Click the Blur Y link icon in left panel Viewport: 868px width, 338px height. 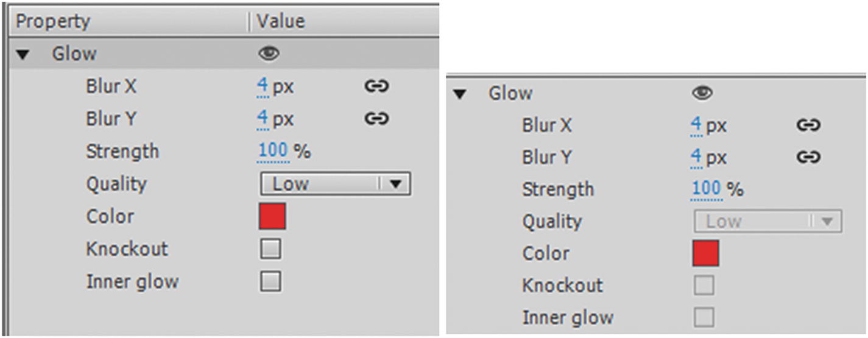pyautogui.click(x=376, y=119)
